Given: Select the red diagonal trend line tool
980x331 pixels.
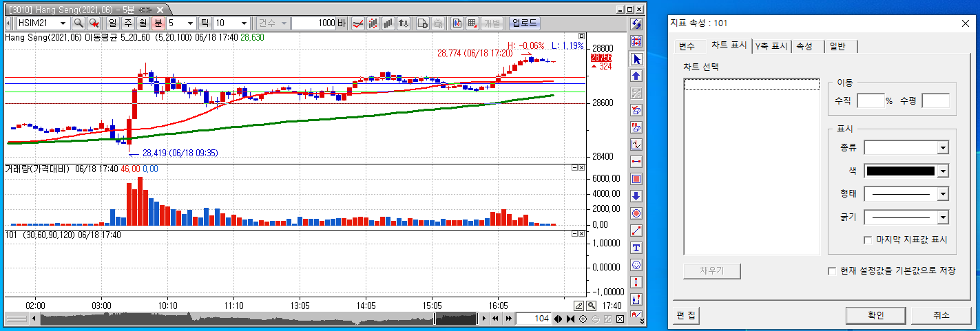Looking at the screenshot, I should (636, 231).
